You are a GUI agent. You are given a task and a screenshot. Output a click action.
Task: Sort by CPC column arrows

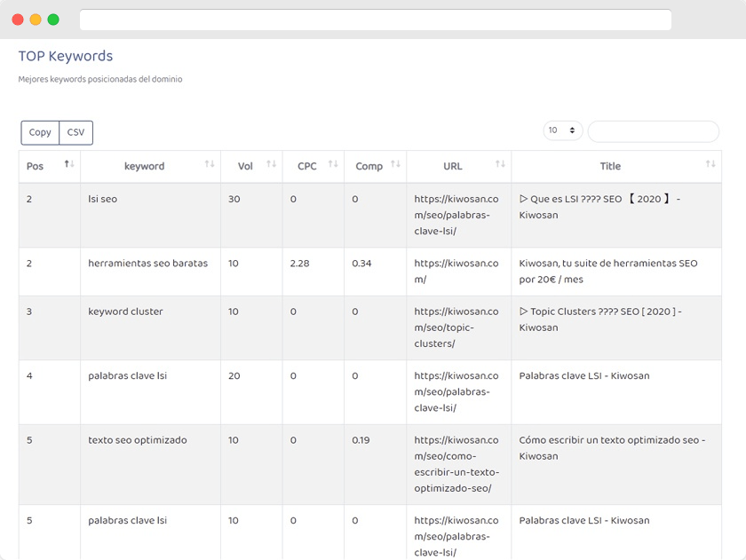[333, 164]
